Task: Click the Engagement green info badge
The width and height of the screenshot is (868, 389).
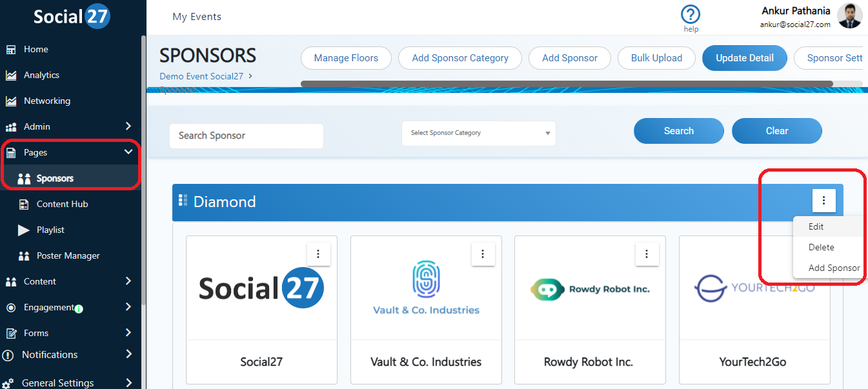Action: point(79,309)
